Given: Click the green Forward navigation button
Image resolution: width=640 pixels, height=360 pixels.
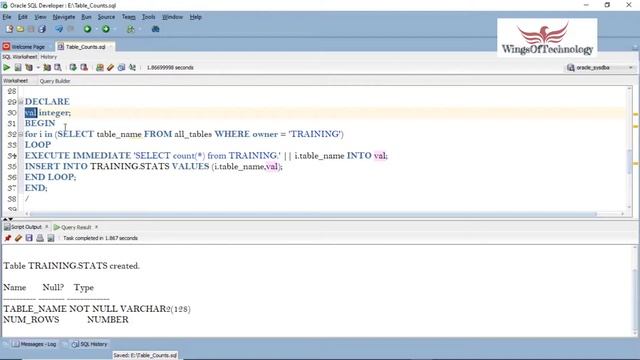Looking at the screenshot, I should coord(106,29).
